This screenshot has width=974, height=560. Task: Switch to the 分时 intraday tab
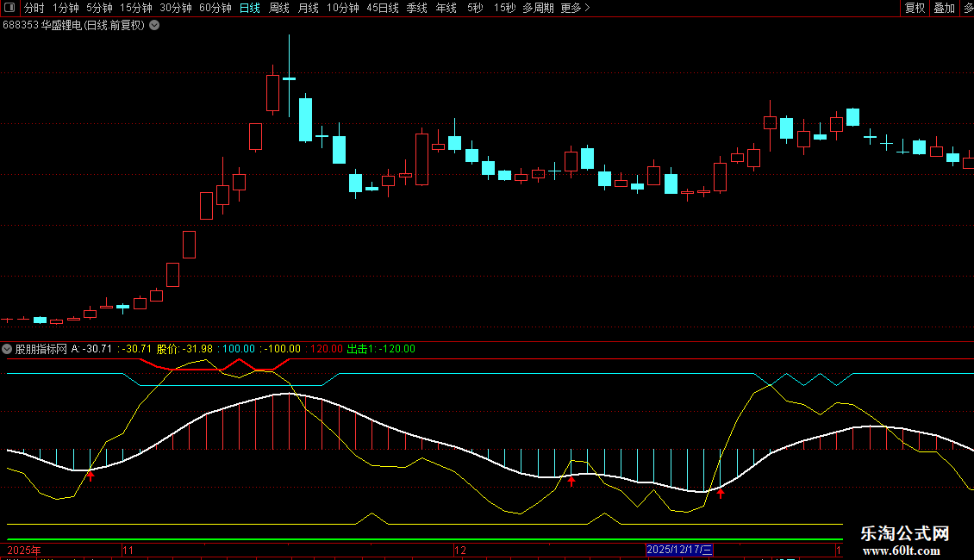(34, 8)
